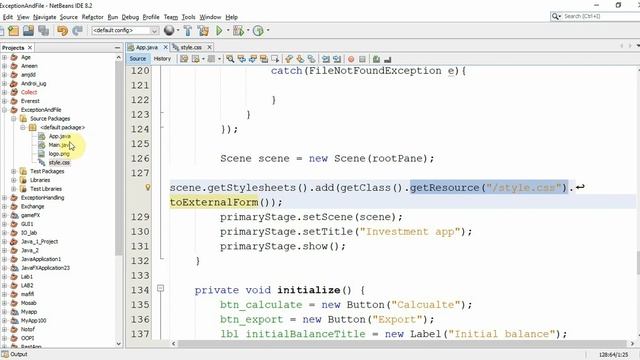The height and width of the screenshot is (360, 640).
Task: Click scroll down arrow of Projects panel
Action: 119,344
